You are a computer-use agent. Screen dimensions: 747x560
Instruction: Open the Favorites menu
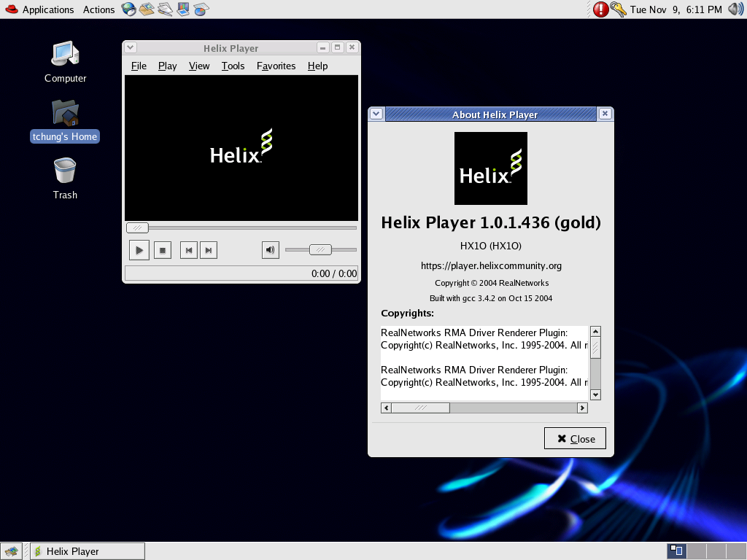click(276, 66)
